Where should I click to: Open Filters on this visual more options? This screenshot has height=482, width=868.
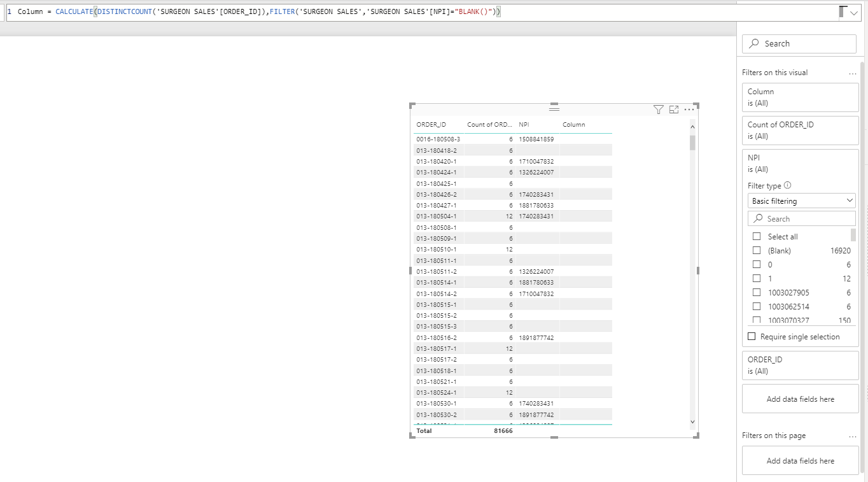(x=853, y=73)
